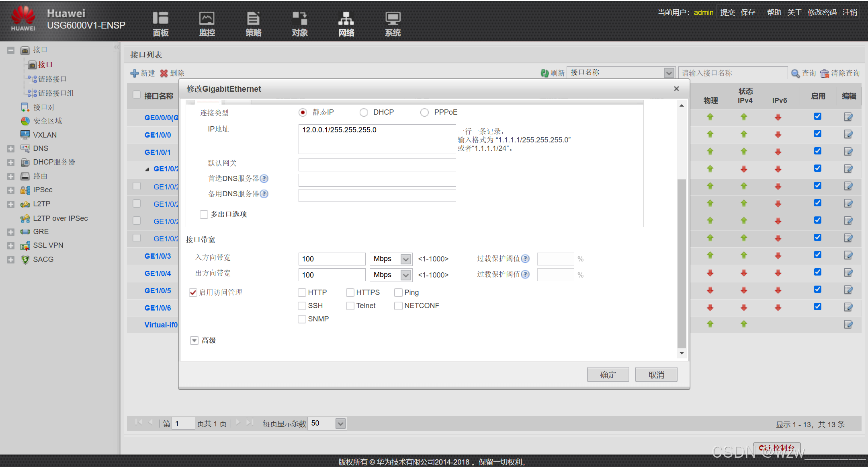Check the 多出口选项 checkbox
Image resolution: width=868 pixels, height=467 pixels.
point(204,214)
